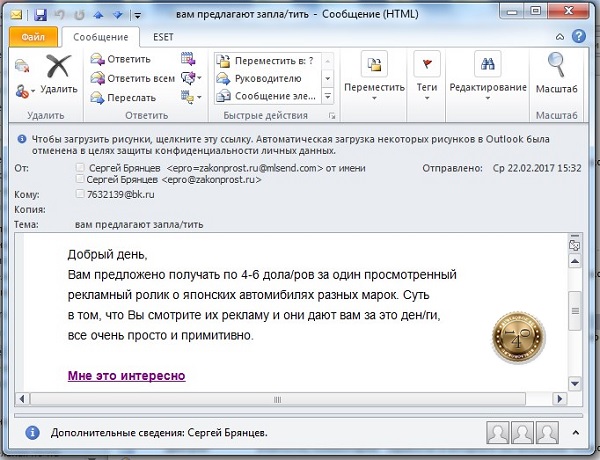Go to next item with down arrow
The image size is (600, 460).
[117, 15]
